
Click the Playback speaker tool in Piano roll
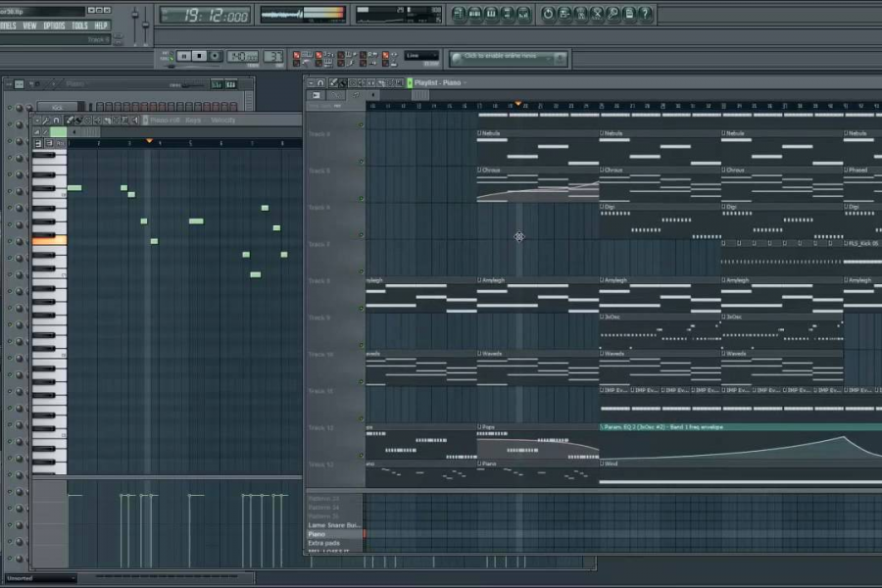(135, 120)
